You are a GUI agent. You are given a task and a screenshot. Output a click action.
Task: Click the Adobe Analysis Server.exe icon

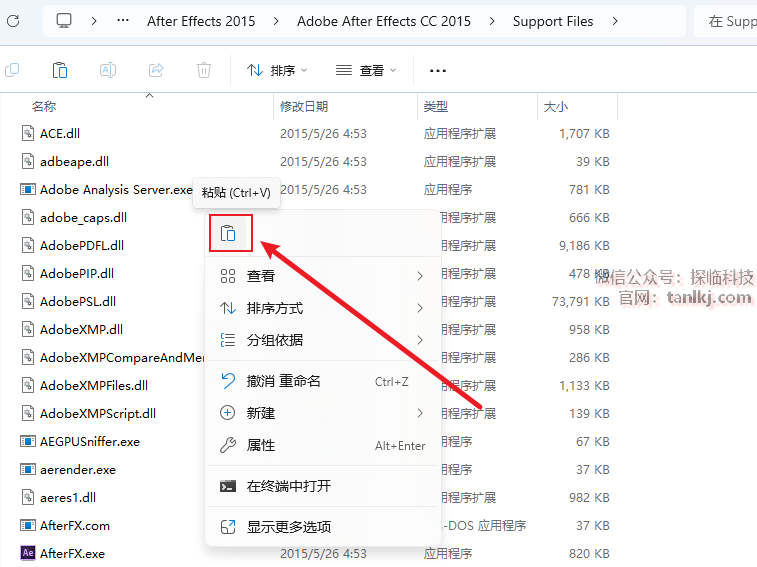(28, 189)
